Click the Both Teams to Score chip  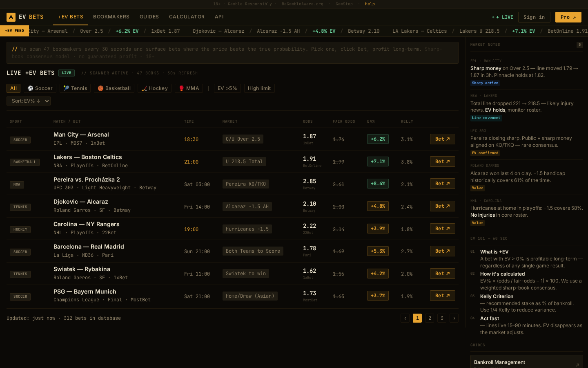tap(253, 251)
